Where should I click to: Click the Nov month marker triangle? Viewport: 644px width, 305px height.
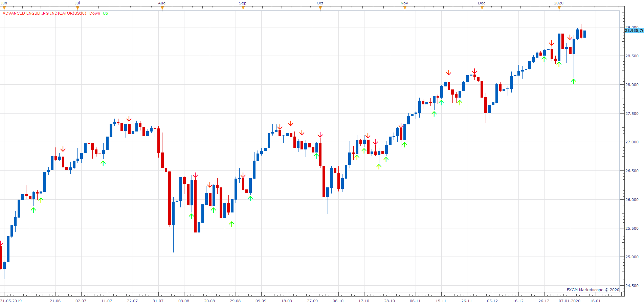tap(405, 8)
